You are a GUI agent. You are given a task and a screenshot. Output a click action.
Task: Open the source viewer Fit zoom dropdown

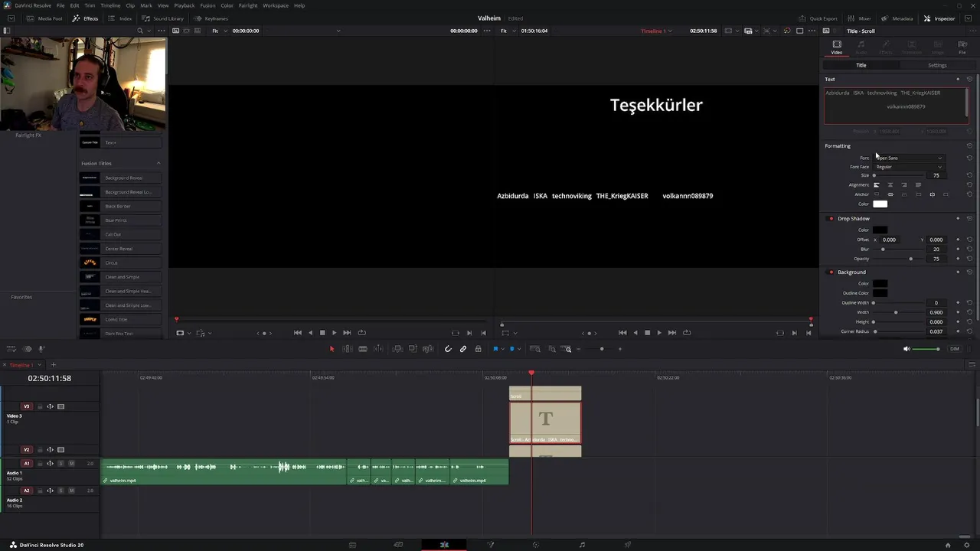click(218, 31)
